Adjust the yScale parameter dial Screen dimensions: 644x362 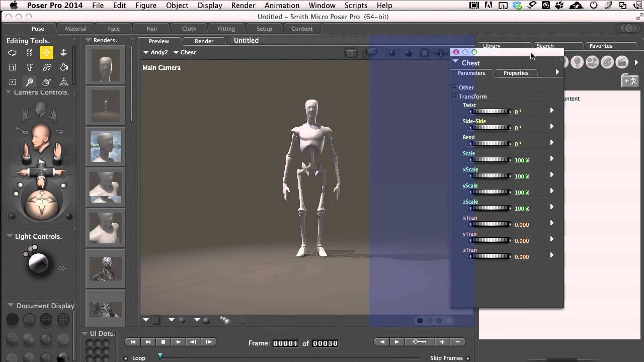click(x=490, y=192)
